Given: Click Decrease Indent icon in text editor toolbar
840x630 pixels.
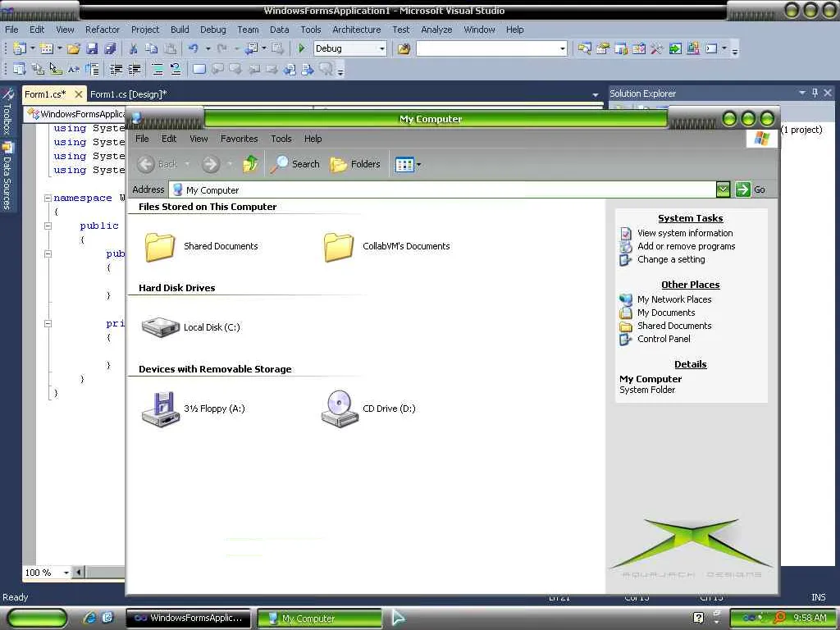Looking at the screenshot, I should 116,69.
